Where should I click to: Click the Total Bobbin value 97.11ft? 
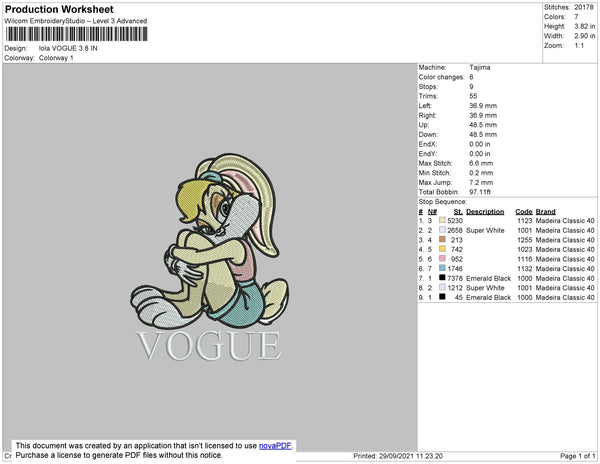pos(480,192)
